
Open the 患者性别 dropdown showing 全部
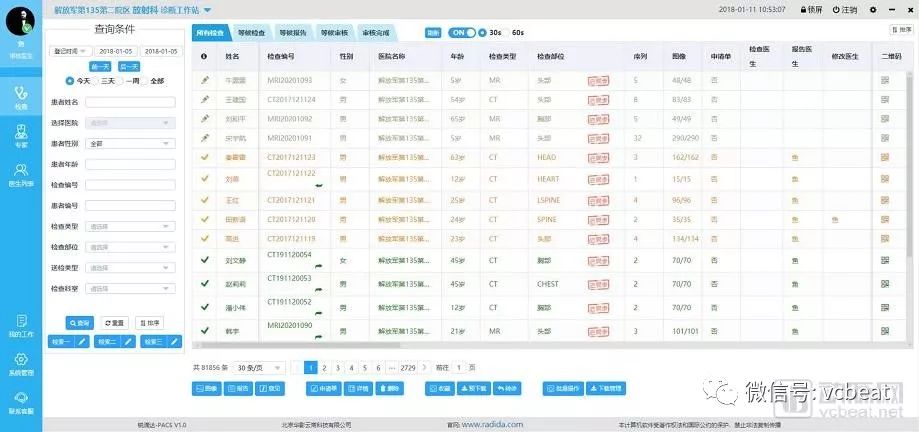(x=130, y=144)
